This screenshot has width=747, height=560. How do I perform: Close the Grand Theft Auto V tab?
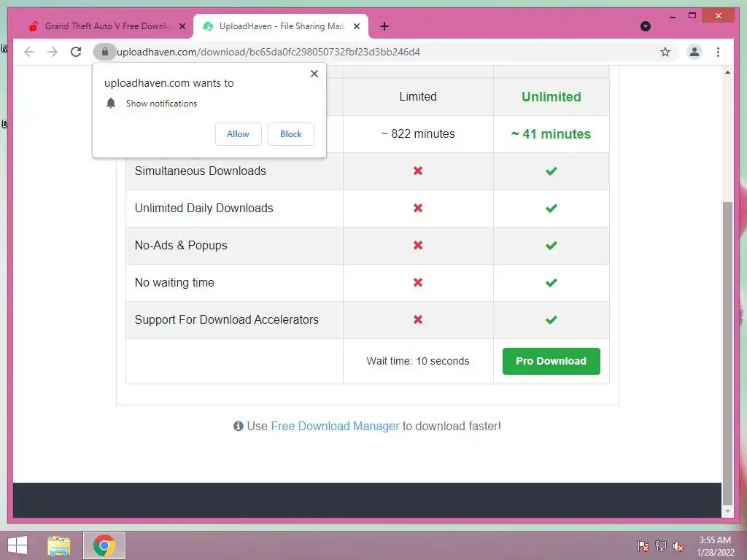tap(182, 26)
